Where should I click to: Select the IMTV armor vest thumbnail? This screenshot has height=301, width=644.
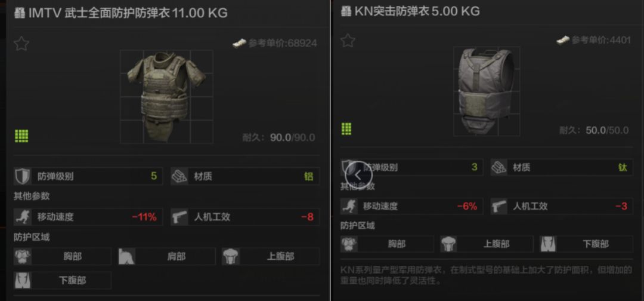166,97
